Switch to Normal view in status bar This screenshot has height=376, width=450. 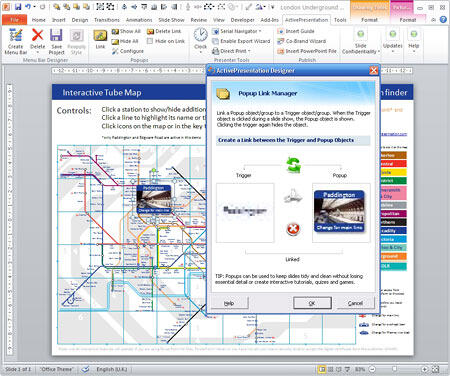coord(322,369)
